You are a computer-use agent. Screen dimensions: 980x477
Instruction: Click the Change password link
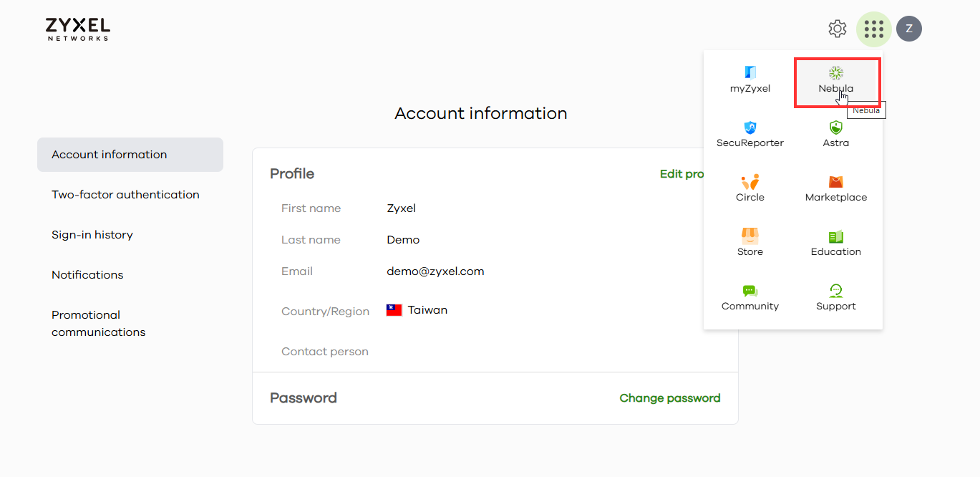tap(669, 398)
